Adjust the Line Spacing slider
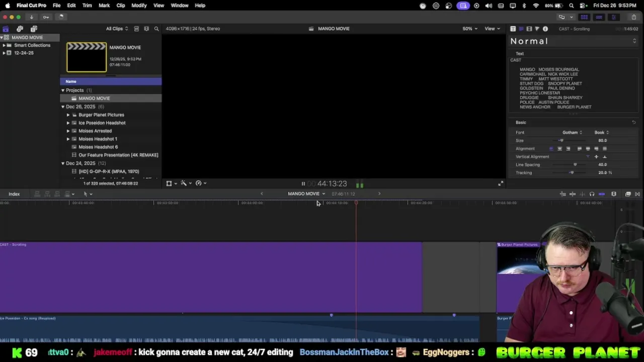Image resolution: width=644 pixels, height=362 pixels. 575,165
